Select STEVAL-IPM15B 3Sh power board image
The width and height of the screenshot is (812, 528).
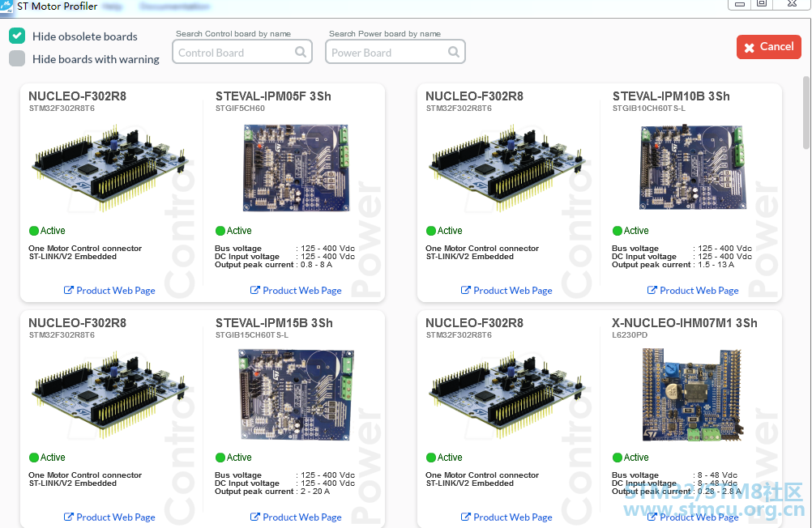coord(297,394)
